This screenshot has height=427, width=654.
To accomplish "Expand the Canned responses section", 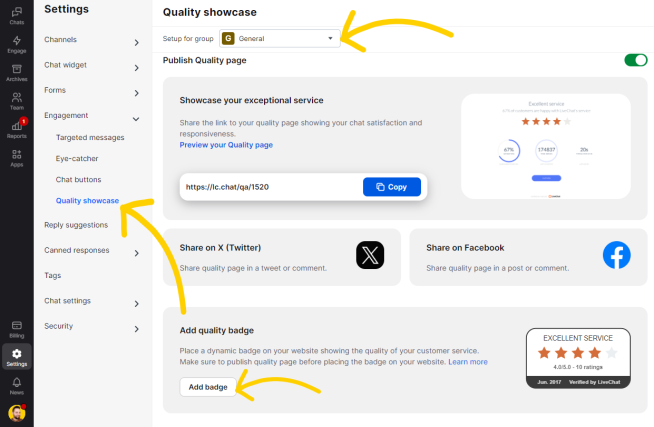I will pos(91,251).
